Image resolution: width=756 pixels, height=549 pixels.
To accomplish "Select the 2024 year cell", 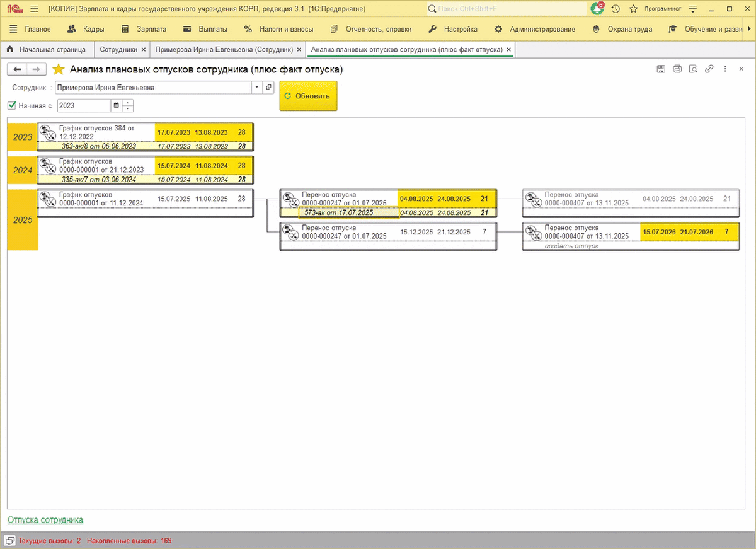I will (x=23, y=170).
